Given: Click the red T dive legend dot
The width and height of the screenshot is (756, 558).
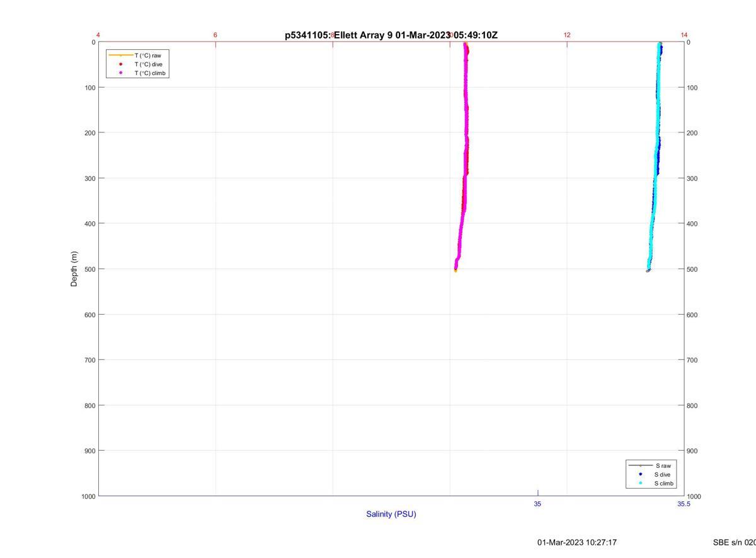Looking at the screenshot, I should [x=120, y=64].
